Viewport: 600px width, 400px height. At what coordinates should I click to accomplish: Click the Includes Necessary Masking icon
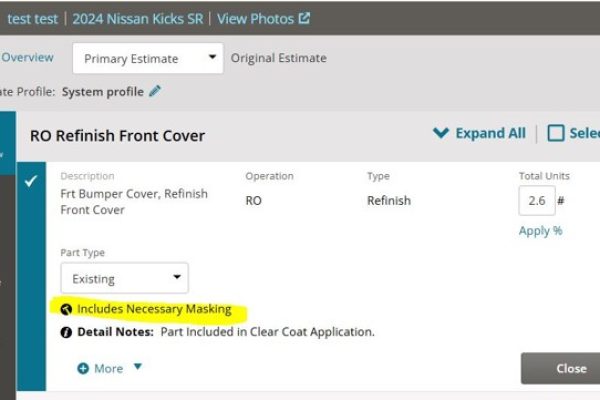click(x=66, y=309)
